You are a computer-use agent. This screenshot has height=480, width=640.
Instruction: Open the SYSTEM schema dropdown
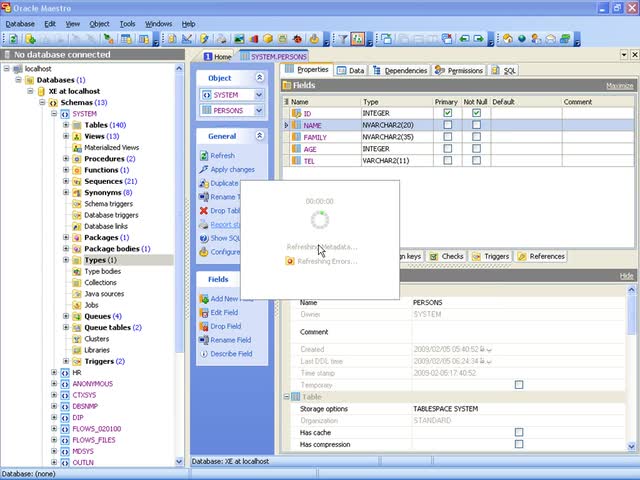[259, 95]
